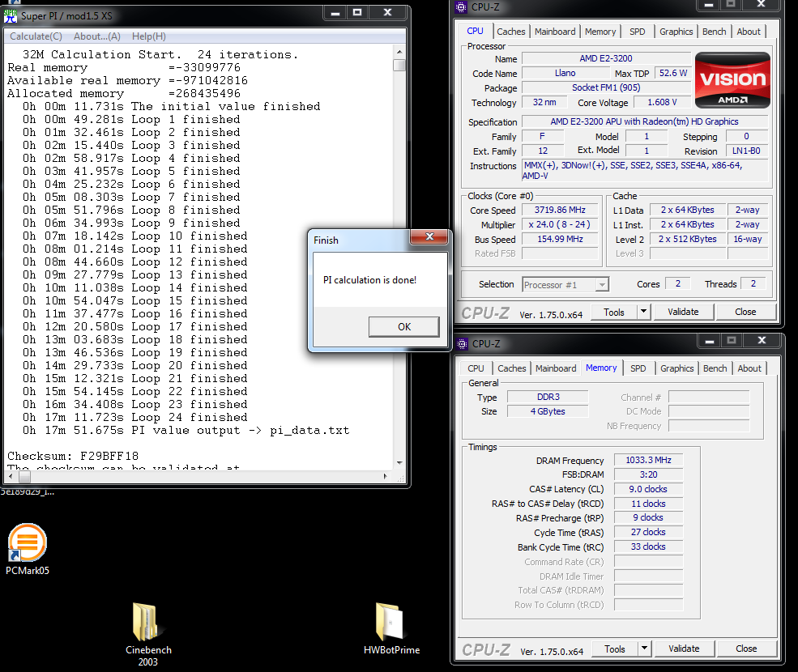Switch to Memory tab in top CPU-Z

click(x=600, y=32)
